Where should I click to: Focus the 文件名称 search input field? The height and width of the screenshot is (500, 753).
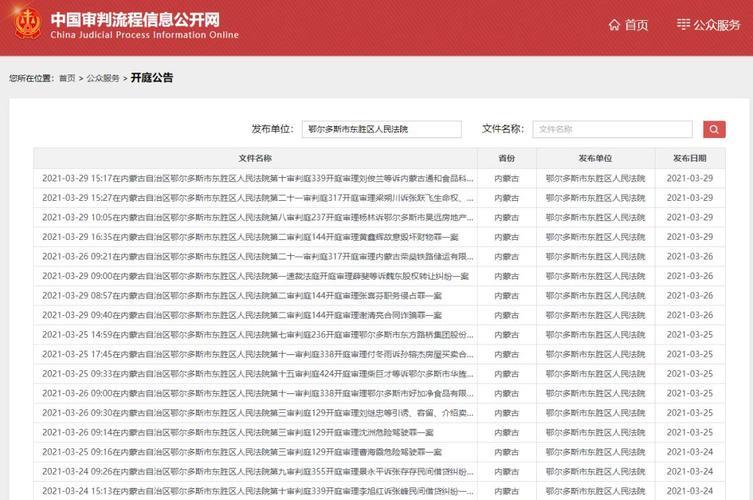612,129
